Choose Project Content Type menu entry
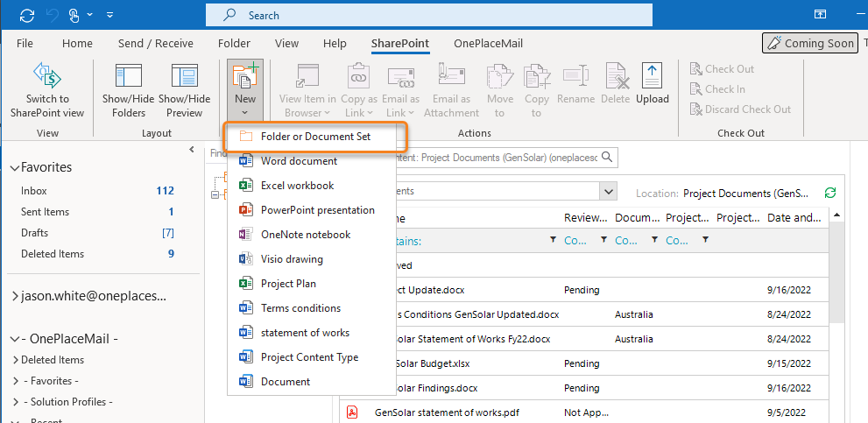The width and height of the screenshot is (868, 423). pos(312,357)
